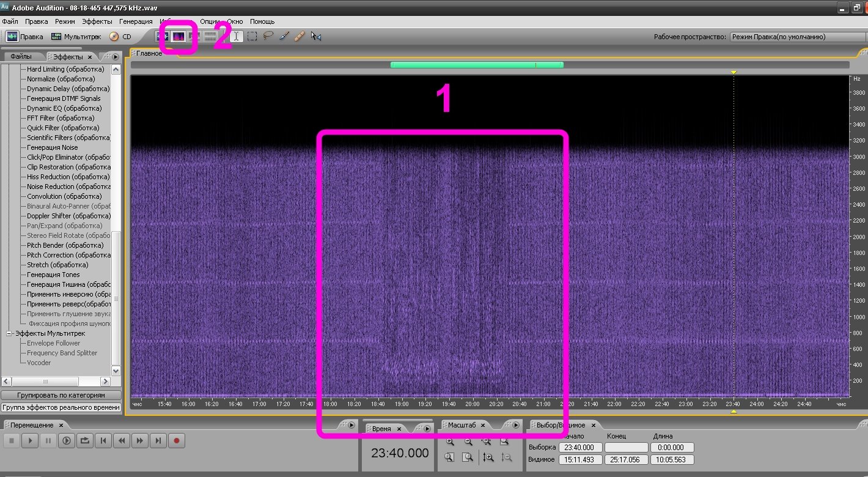
Task: Switch to the Файлы tab
Action: point(21,57)
